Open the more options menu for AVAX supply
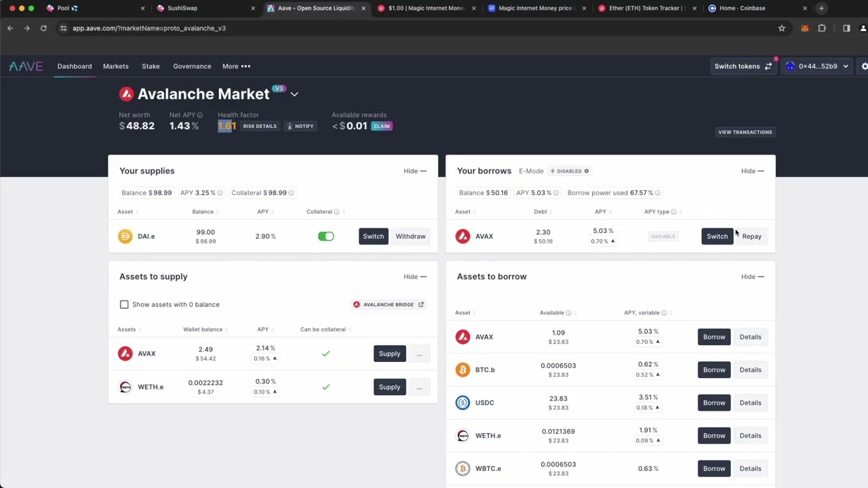This screenshot has width=868, height=488. click(419, 354)
